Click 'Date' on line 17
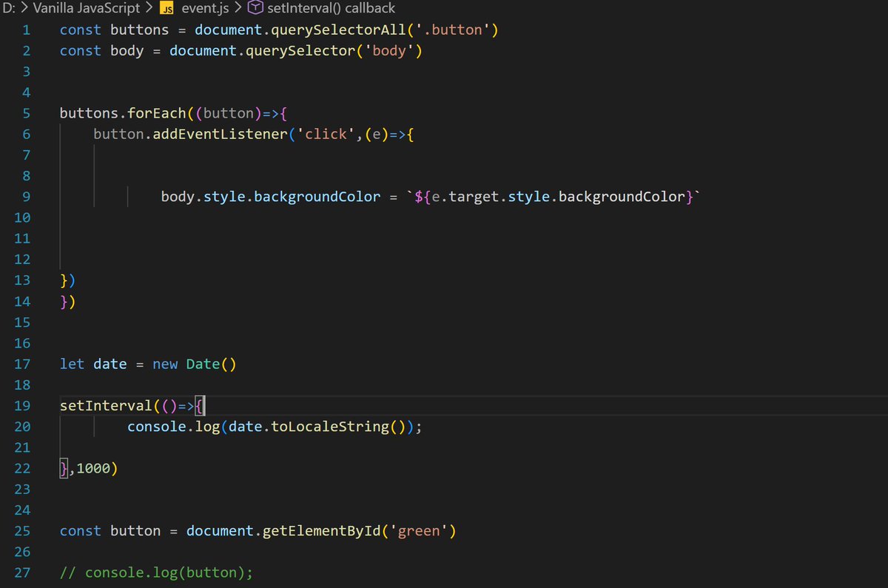Viewport: 888px width, 588px height. (x=203, y=365)
